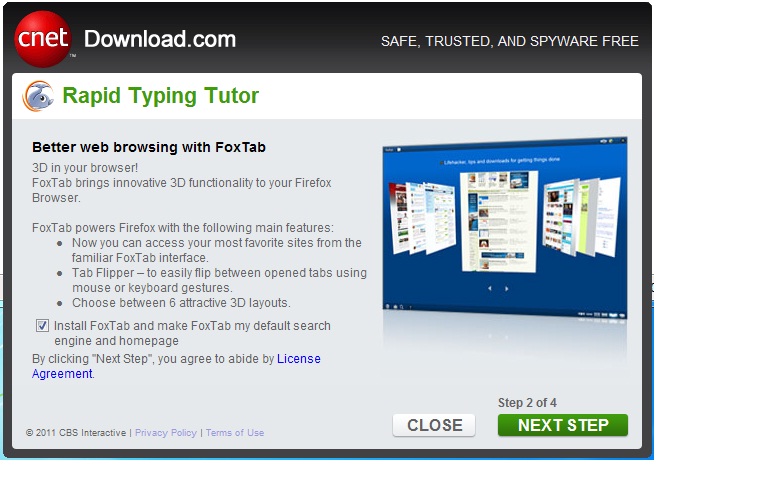Click the 'Agreement' link text
Screen dimensions: 768x480
click(62, 374)
